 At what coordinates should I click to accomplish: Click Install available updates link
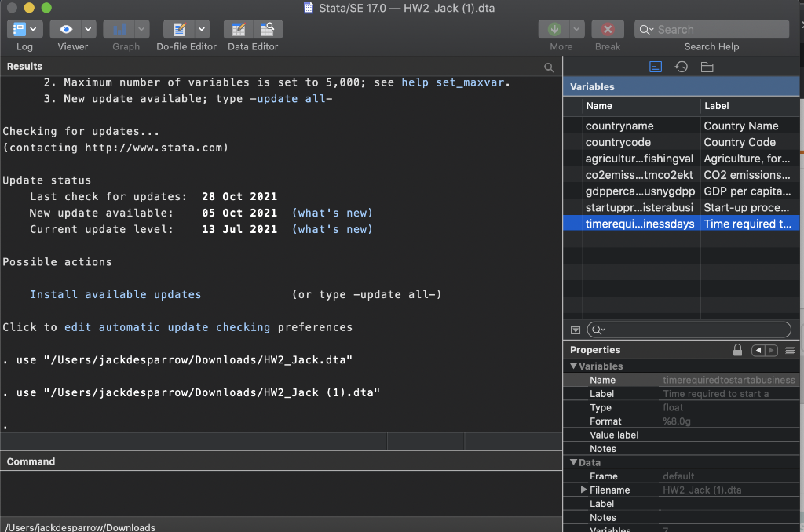coord(115,294)
